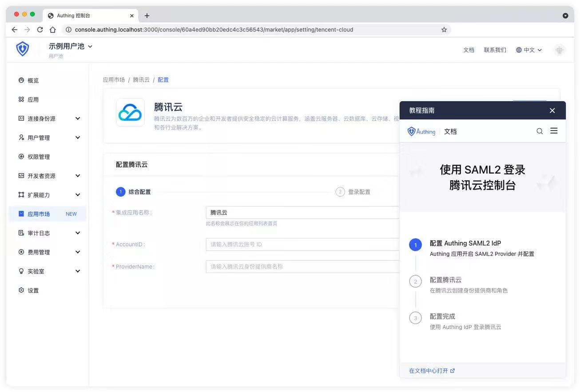Expand the 用户管理 menu chevron
Image resolution: width=580 pixels, height=392 pixels.
(x=78, y=138)
